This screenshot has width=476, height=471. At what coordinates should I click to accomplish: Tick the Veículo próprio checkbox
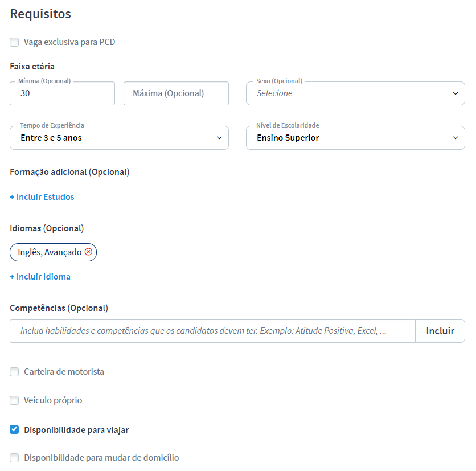point(14,400)
